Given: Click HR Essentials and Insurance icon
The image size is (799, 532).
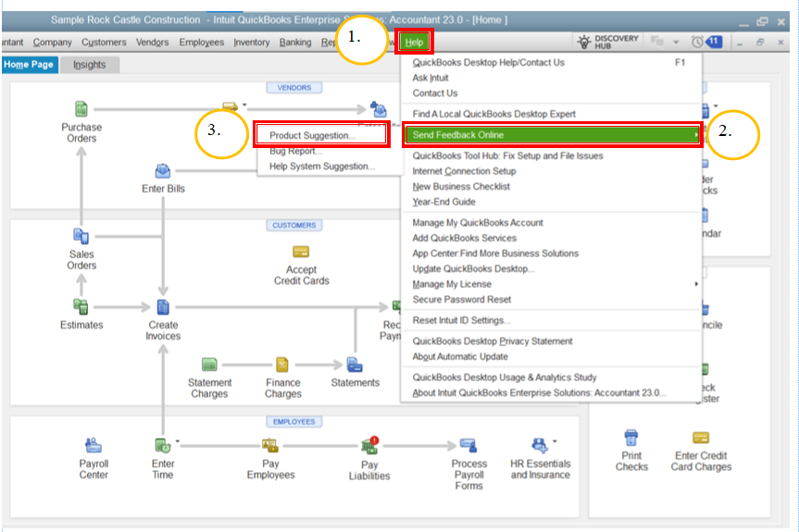Looking at the screenshot, I should [539, 445].
